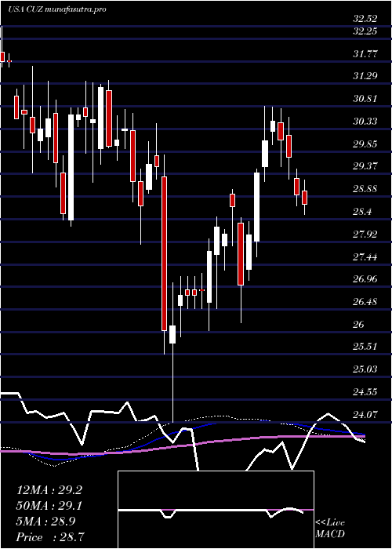Click the 29.37 price axis label
Image resolution: width=392 pixels, height=549 pixels.
point(365,166)
